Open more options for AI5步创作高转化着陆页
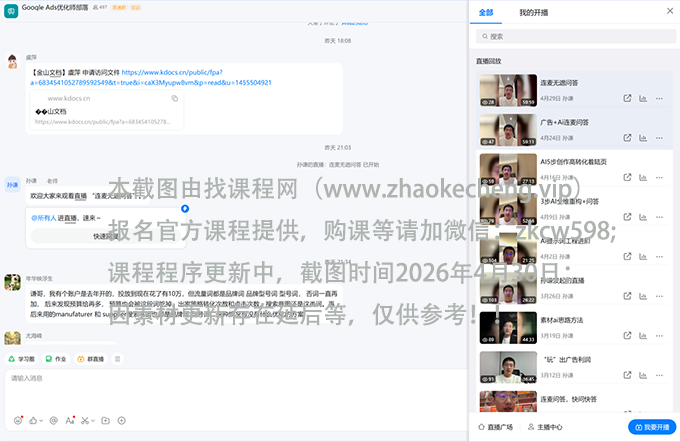Viewport: 680px width, 442px height. click(659, 174)
